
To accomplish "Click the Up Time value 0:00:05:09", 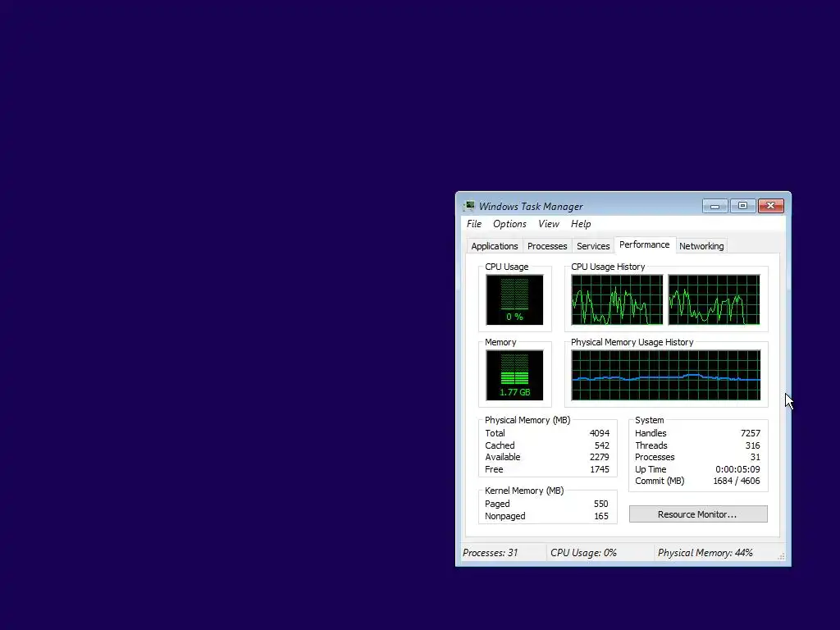I will point(737,469).
